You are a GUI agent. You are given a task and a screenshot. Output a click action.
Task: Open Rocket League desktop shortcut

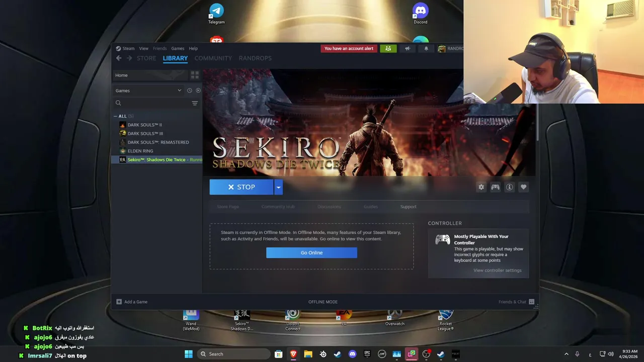(x=446, y=320)
